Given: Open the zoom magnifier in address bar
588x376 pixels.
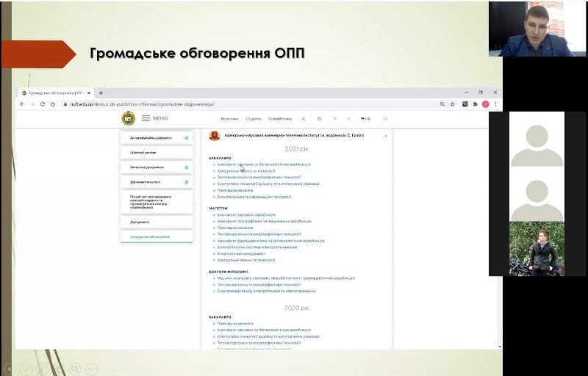Looking at the screenshot, I should (442, 104).
